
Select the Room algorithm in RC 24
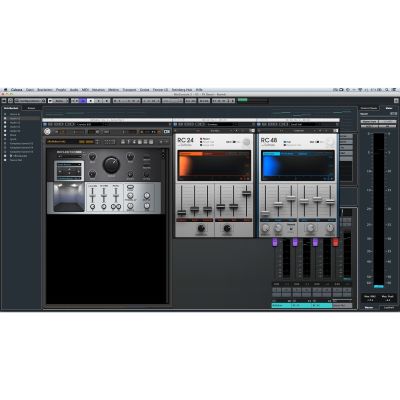[x=206, y=138]
